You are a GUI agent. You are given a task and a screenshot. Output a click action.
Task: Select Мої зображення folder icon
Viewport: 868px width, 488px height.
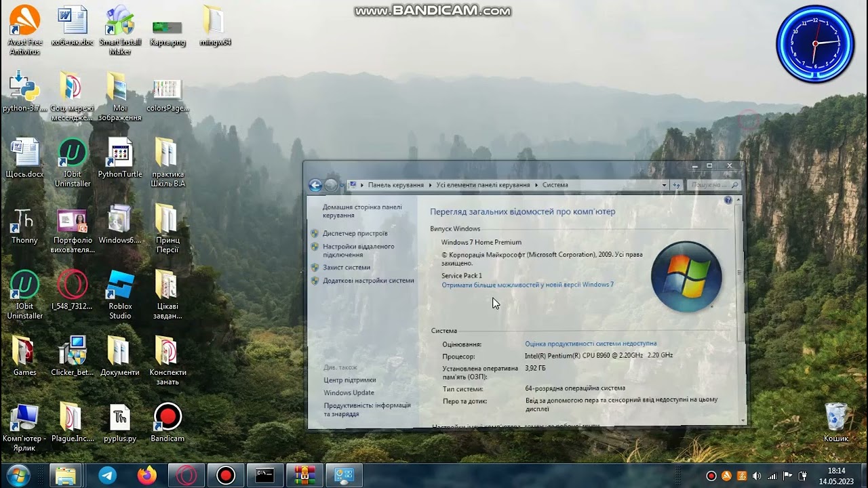point(120,96)
